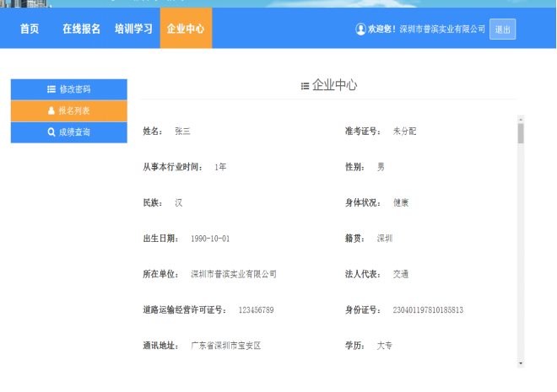The width and height of the screenshot is (557, 392).
Task: Click the company name 深圳市普滨实业有限公司 in header
Action: (x=442, y=30)
